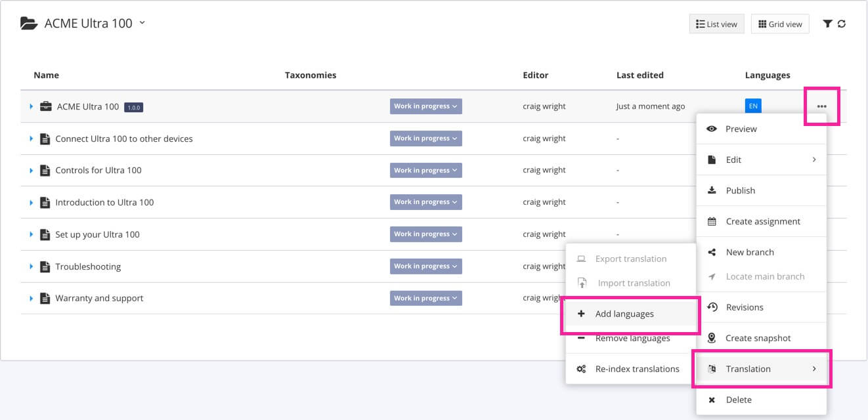Click the Preview eye icon
The width and height of the screenshot is (868, 420).
pyautogui.click(x=712, y=129)
